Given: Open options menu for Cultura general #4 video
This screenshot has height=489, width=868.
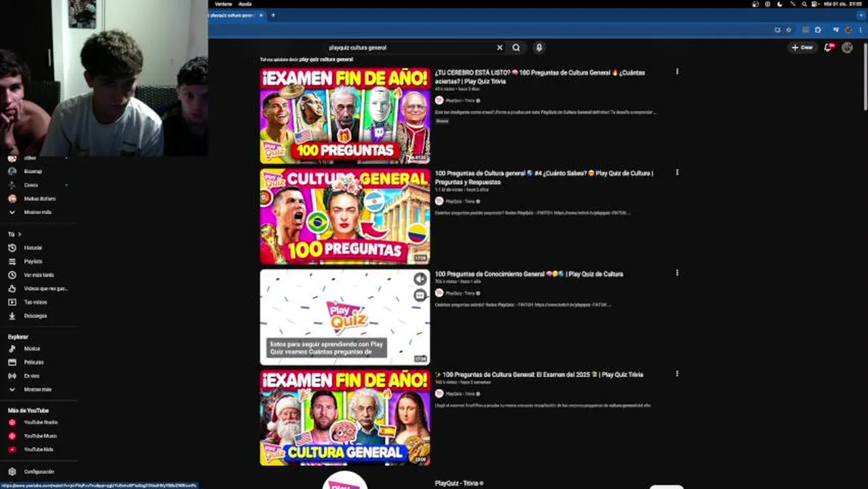Looking at the screenshot, I should [677, 173].
